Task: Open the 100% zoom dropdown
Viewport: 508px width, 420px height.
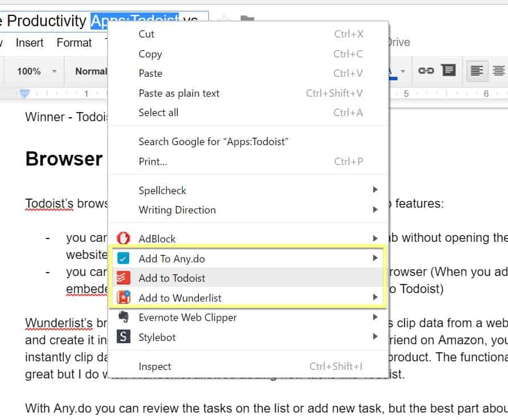Action: (36, 71)
